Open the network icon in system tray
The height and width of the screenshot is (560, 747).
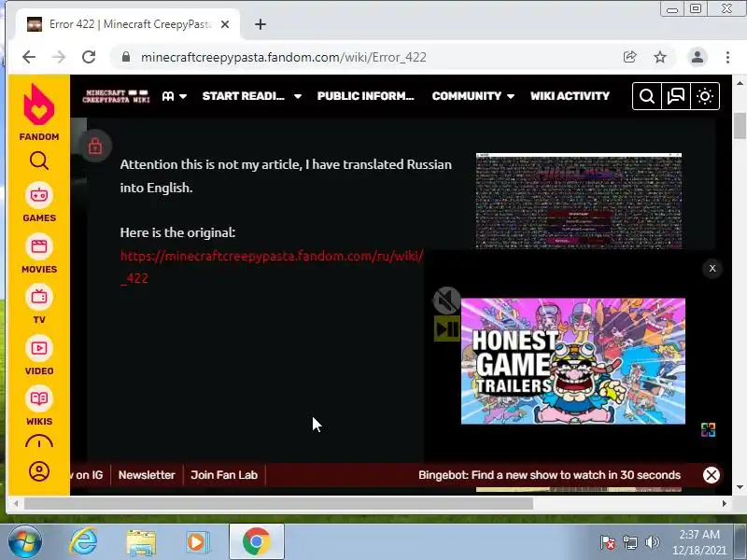pos(629,542)
